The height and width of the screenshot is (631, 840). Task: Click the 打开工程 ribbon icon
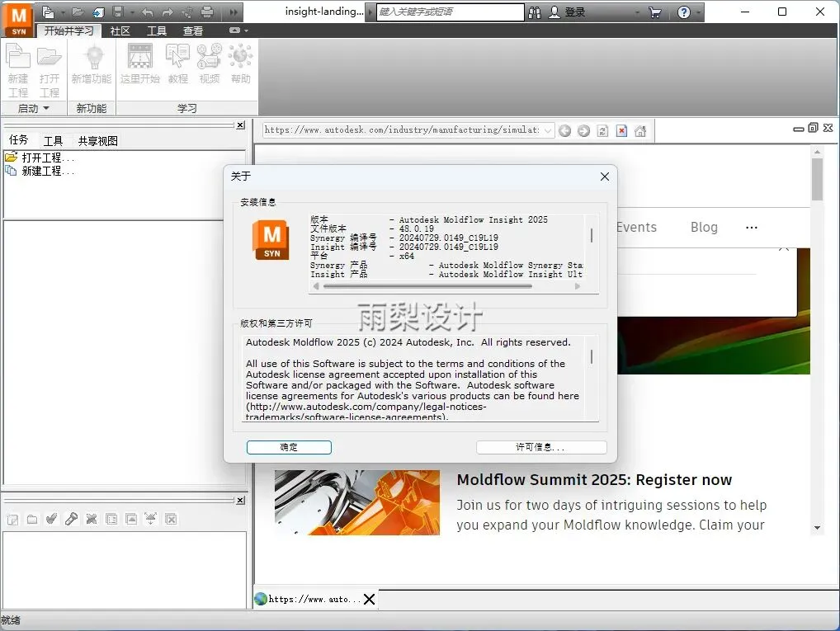point(50,71)
